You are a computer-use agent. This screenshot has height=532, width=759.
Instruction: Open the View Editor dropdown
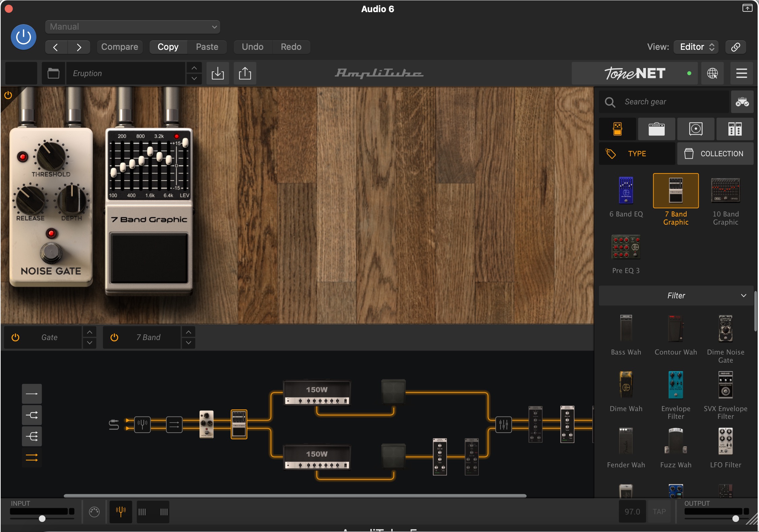click(x=696, y=47)
